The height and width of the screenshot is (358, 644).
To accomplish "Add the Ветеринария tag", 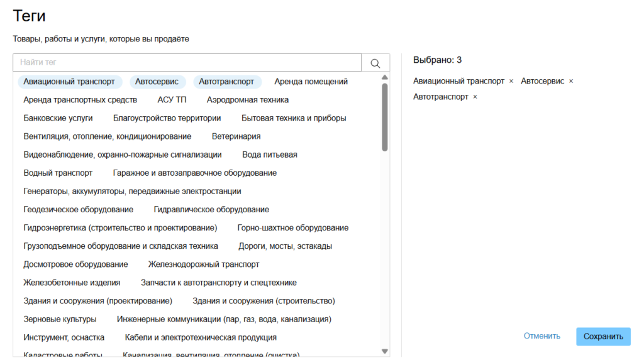I will (x=236, y=136).
